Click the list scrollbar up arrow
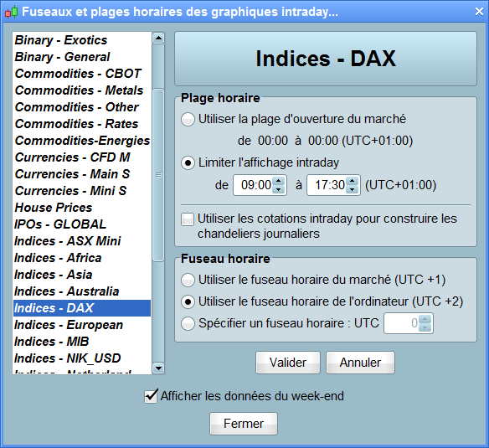The image size is (489, 448). coord(158,39)
